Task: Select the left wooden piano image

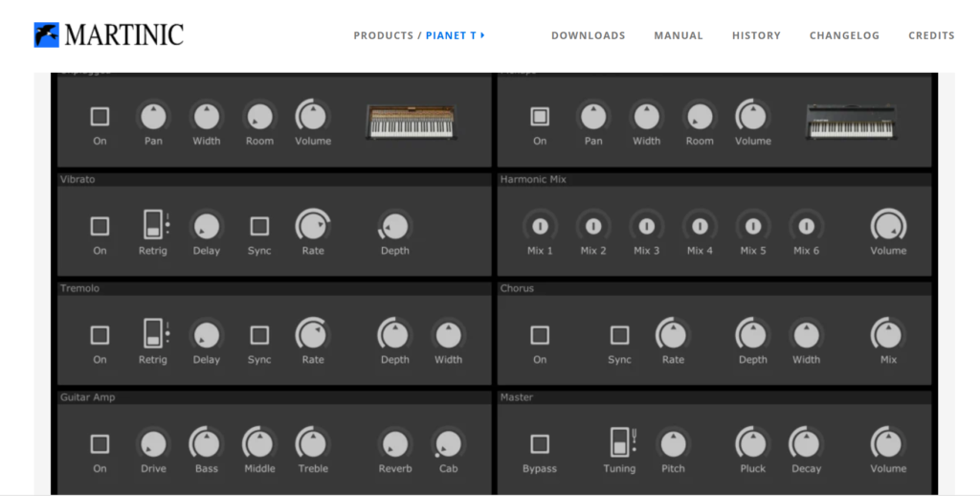Action: 410,121
